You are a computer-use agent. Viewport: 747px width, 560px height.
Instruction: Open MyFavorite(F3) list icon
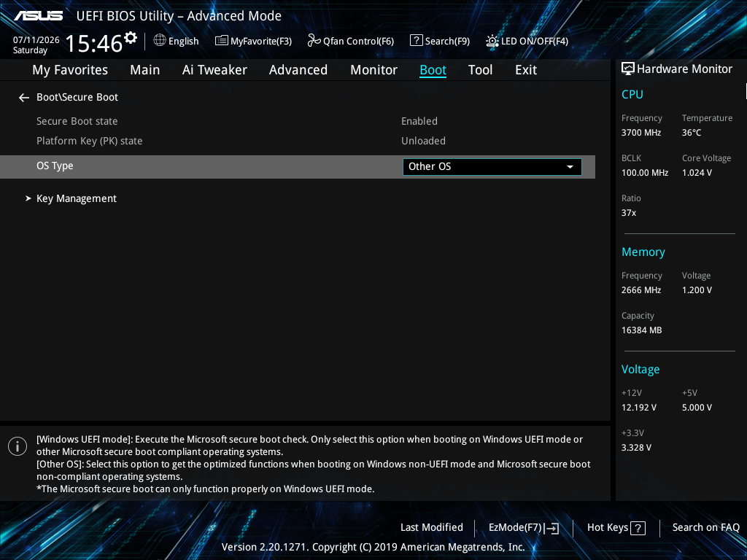coord(221,41)
